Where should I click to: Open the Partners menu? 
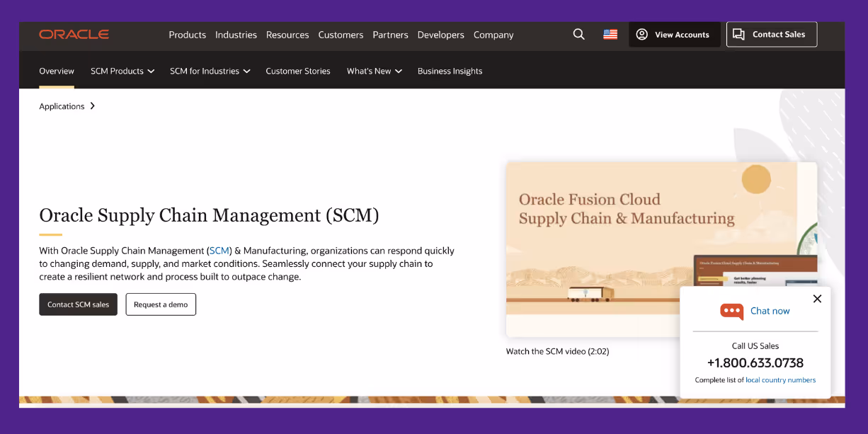pyautogui.click(x=390, y=35)
